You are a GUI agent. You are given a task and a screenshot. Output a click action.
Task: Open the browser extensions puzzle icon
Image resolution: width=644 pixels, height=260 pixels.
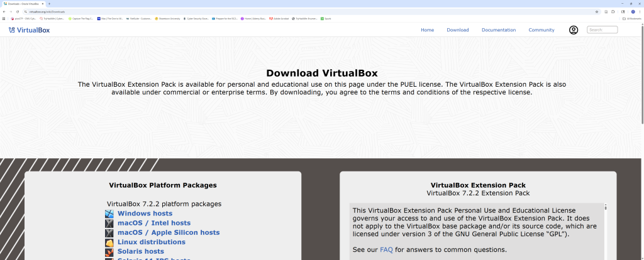[614, 11]
